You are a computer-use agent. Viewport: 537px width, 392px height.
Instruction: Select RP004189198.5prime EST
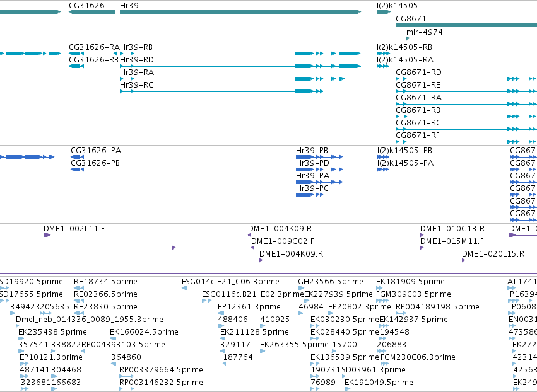[437, 307]
